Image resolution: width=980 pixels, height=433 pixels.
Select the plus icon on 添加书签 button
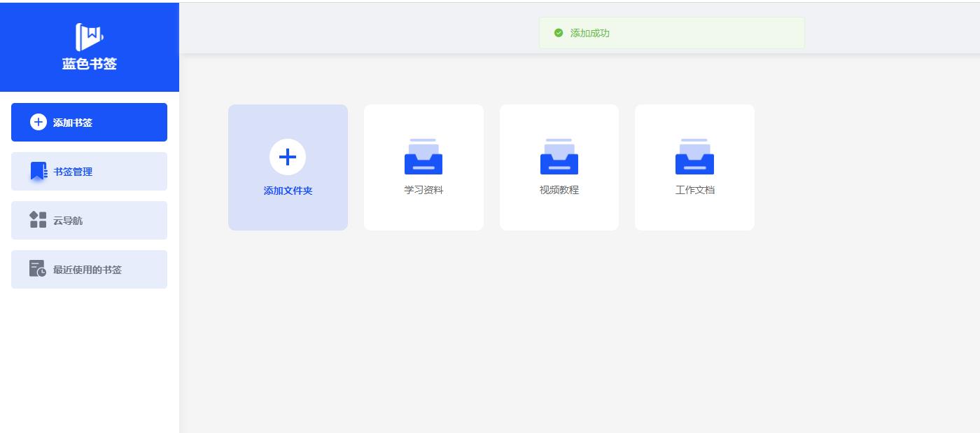tap(38, 122)
